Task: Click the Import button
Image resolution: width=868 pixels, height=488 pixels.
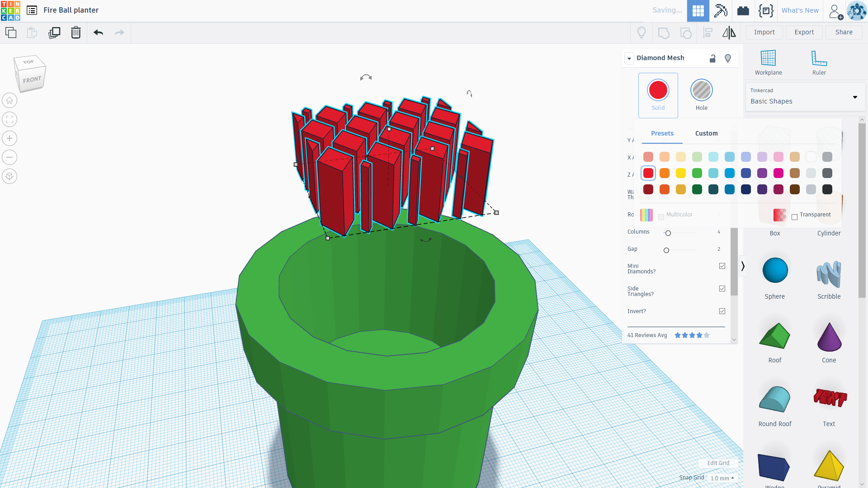Action: tap(764, 33)
